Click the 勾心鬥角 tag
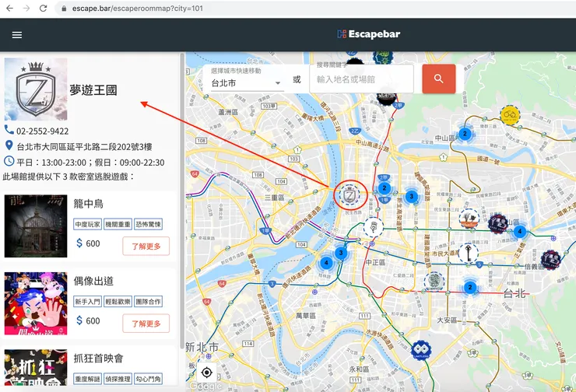 point(148,379)
